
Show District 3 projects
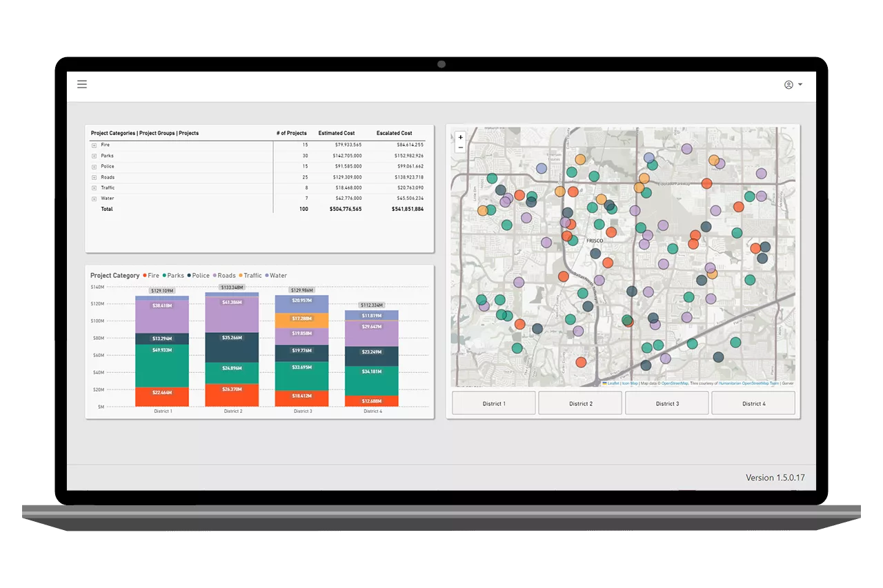tap(667, 403)
